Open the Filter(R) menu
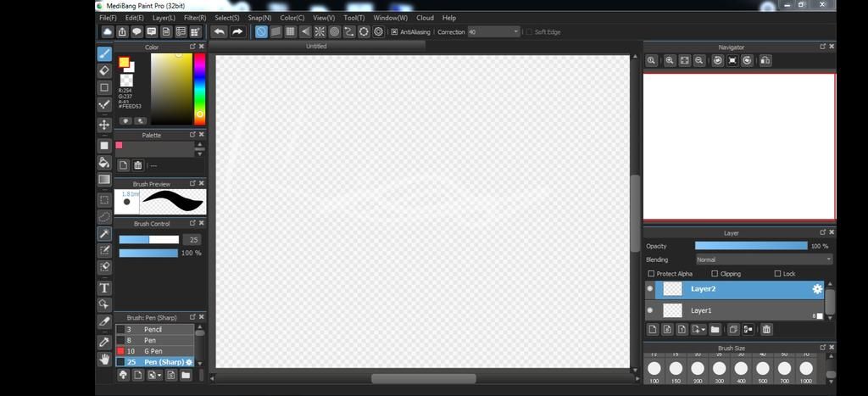 [x=195, y=18]
